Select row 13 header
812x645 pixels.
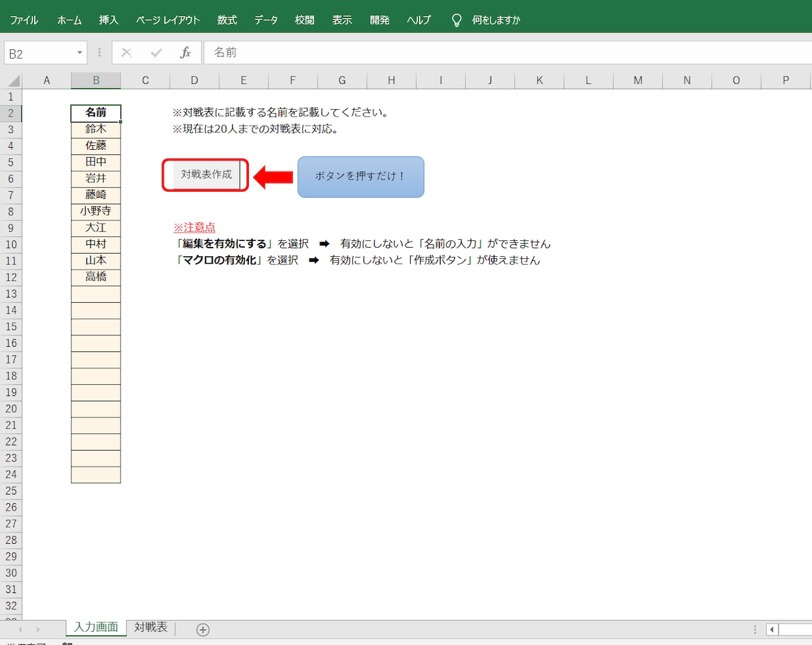coord(11,294)
